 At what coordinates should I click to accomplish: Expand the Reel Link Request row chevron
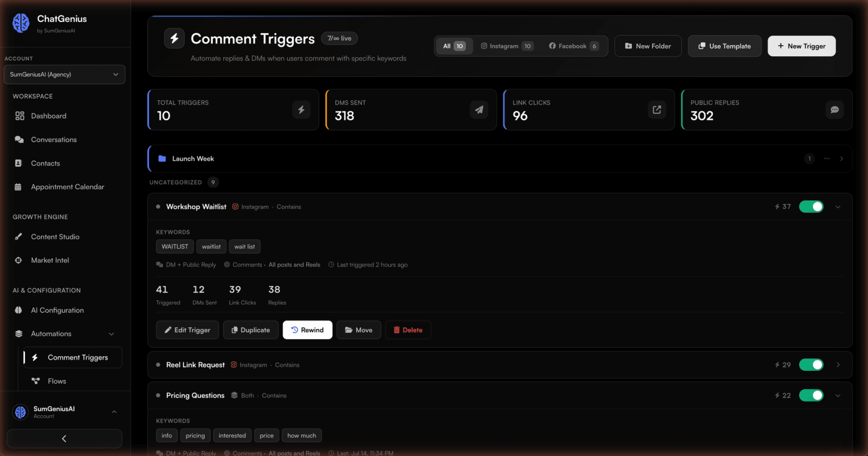click(x=838, y=364)
